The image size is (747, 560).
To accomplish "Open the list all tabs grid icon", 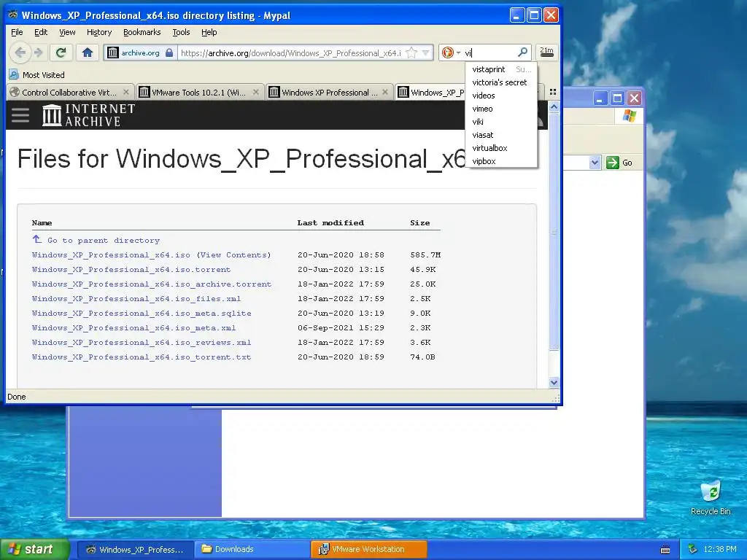I will coord(553,93).
